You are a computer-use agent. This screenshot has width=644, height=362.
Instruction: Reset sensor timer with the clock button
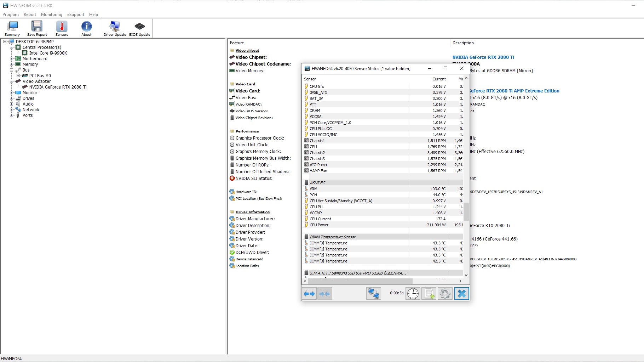point(413,294)
